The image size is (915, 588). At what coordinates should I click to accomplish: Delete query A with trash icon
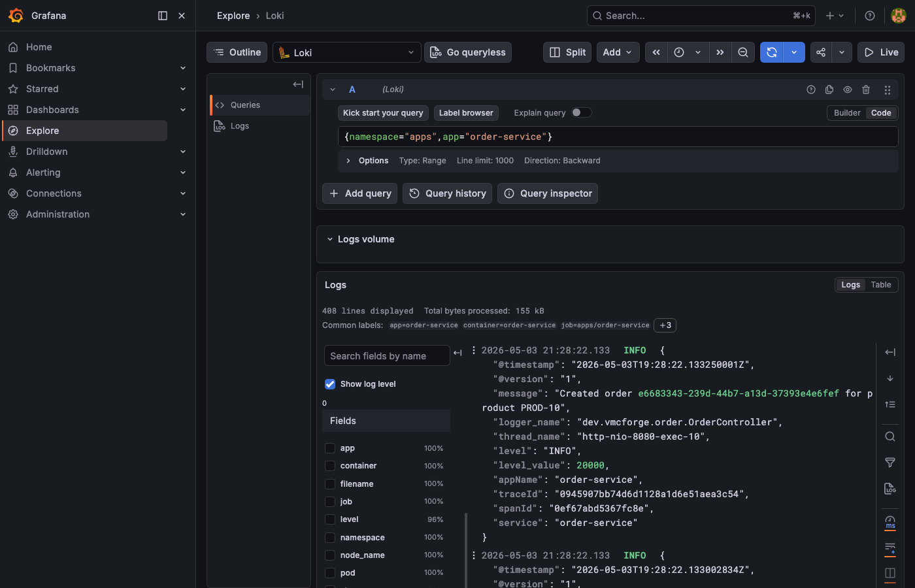(x=866, y=90)
